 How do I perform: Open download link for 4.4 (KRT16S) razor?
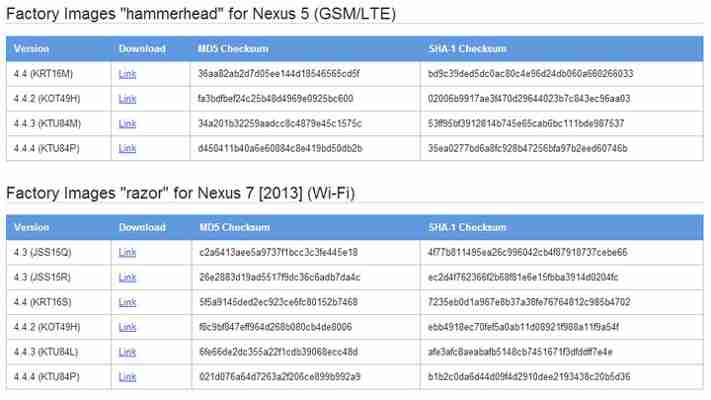click(127, 302)
